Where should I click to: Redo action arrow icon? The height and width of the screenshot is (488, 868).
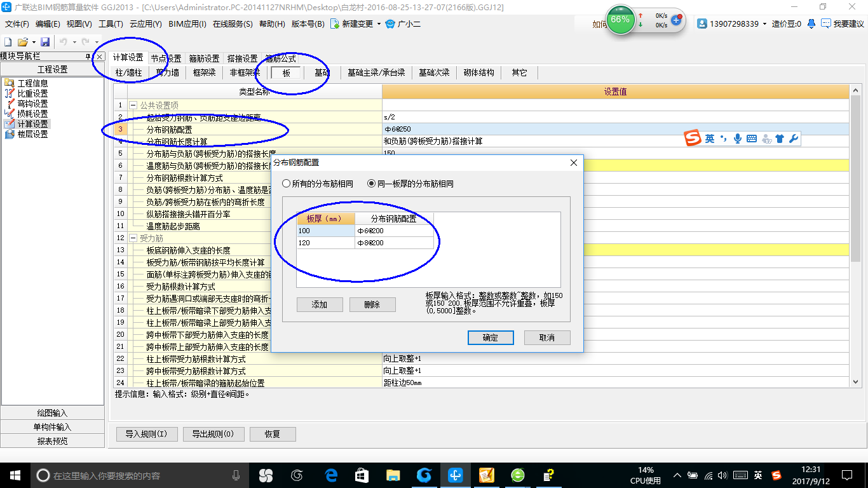click(86, 42)
